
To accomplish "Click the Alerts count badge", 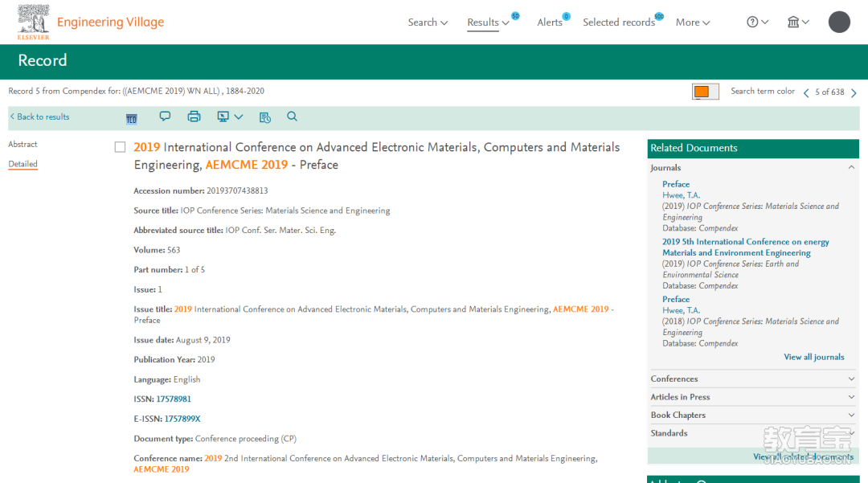I will pyautogui.click(x=567, y=17).
